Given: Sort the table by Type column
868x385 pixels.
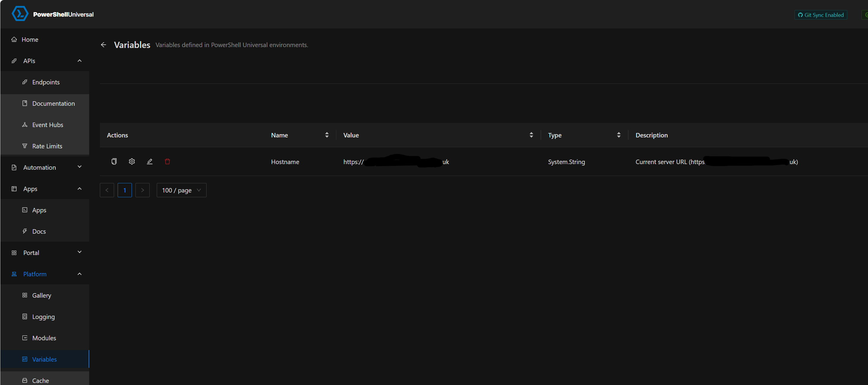Looking at the screenshot, I should pyautogui.click(x=619, y=135).
